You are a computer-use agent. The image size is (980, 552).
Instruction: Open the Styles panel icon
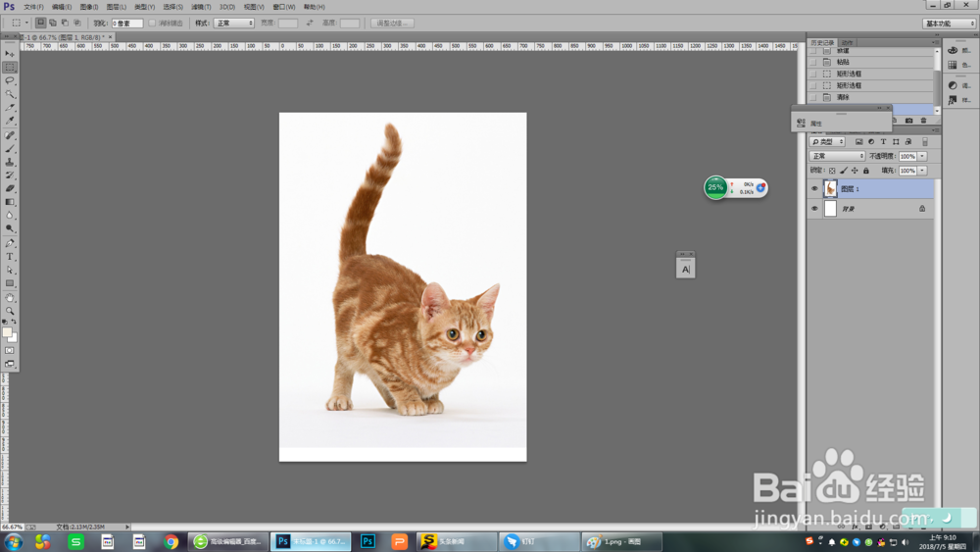point(953,99)
